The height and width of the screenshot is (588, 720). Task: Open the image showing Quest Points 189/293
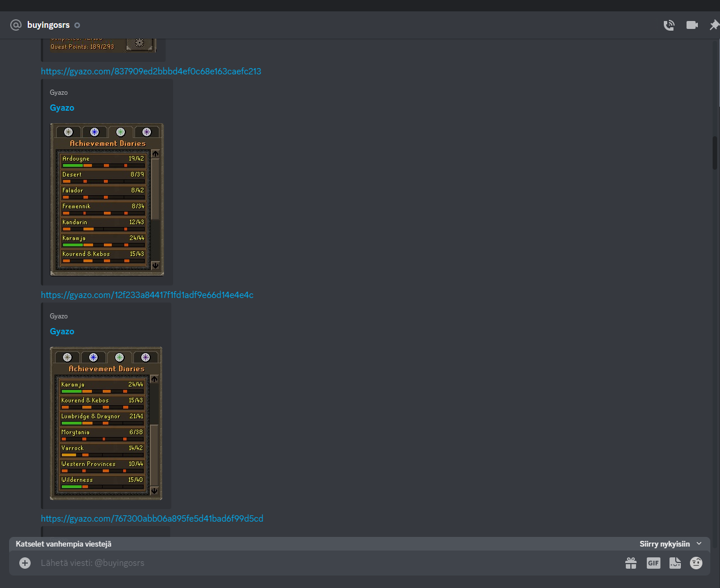[x=102, y=45]
